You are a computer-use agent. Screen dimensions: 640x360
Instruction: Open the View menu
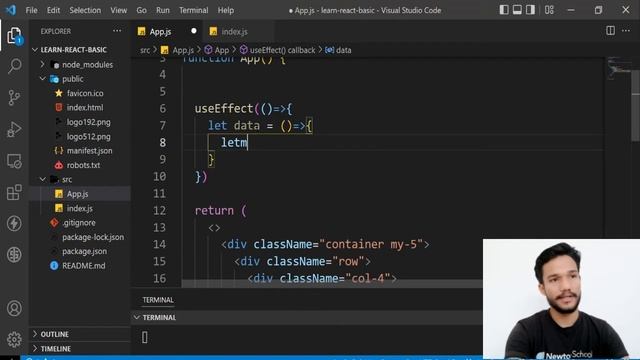[118, 10]
